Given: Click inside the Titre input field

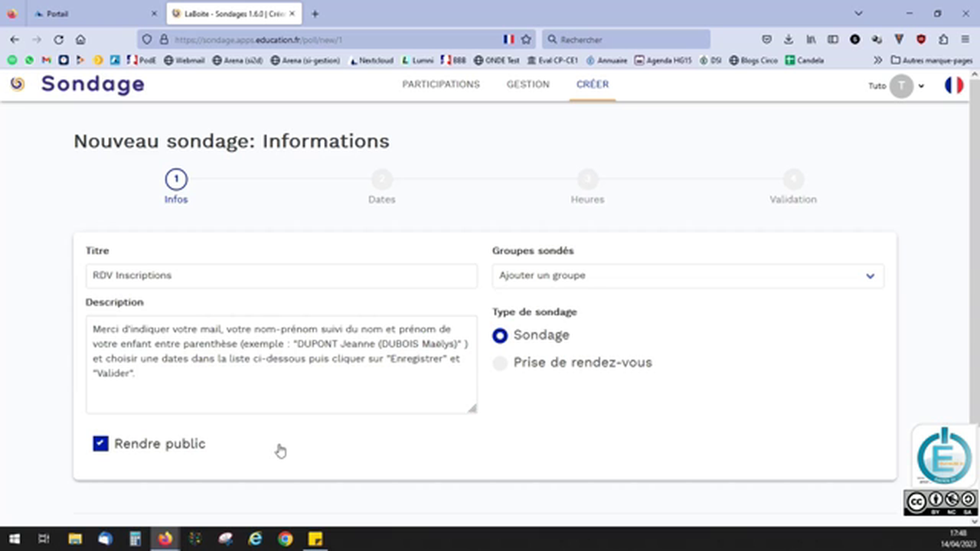Looking at the screenshot, I should 281,275.
